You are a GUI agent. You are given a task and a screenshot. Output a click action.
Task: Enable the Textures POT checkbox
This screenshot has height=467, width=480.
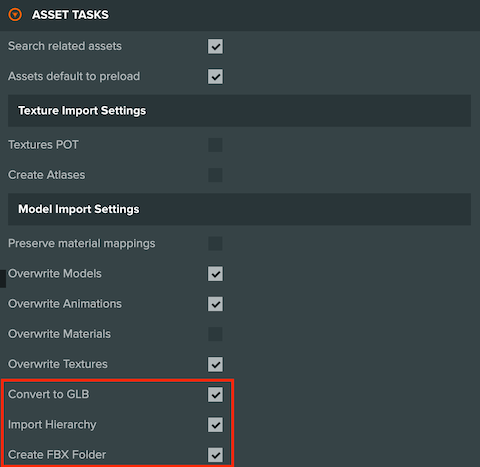tap(215, 145)
